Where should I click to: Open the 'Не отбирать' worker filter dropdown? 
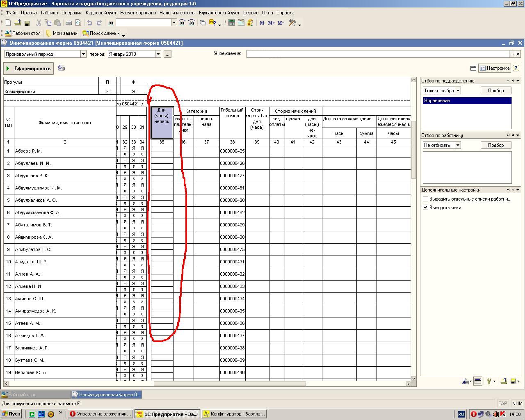(x=458, y=145)
